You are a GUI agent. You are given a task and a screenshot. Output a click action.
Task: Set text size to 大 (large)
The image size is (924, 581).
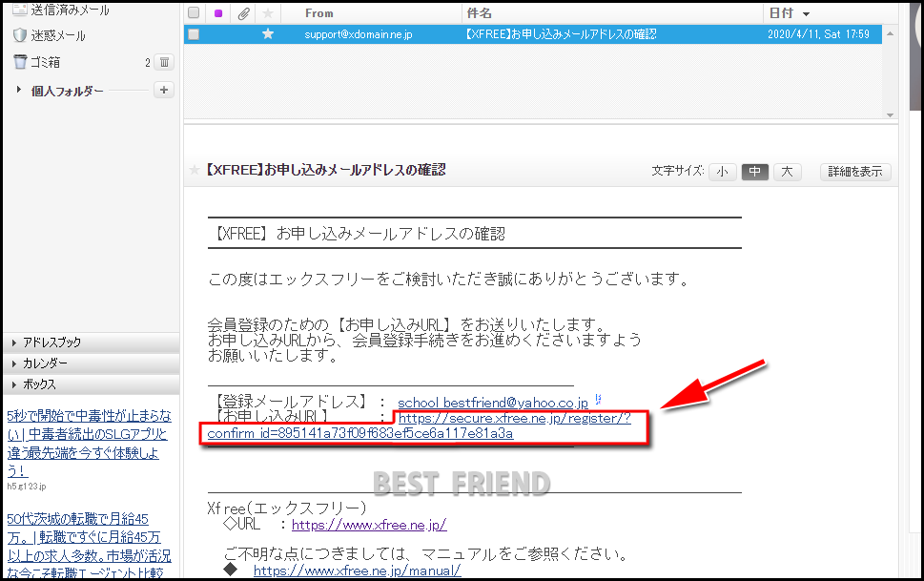(x=787, y=172)
